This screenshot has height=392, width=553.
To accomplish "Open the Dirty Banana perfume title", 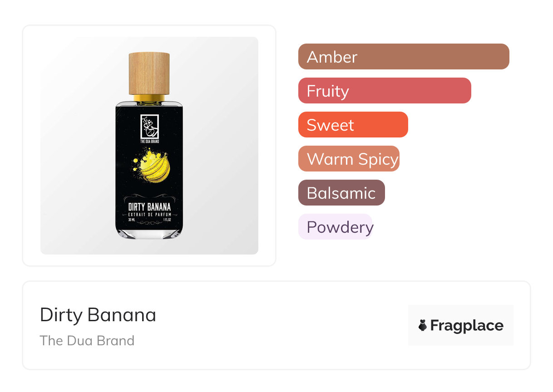I will pyautogui.click(x=98, y=315).
